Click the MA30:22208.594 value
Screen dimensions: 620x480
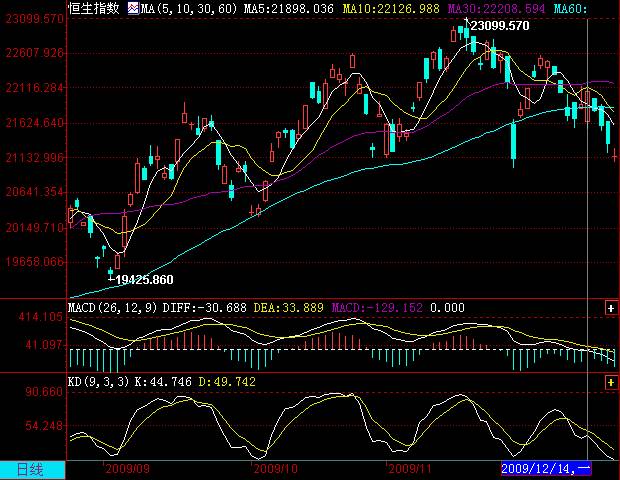496,8
